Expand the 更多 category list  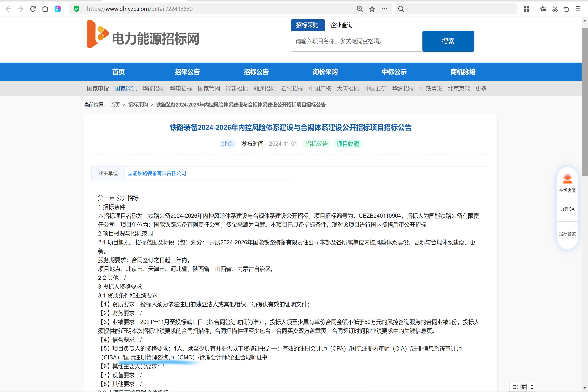click(x=481, y=89)
